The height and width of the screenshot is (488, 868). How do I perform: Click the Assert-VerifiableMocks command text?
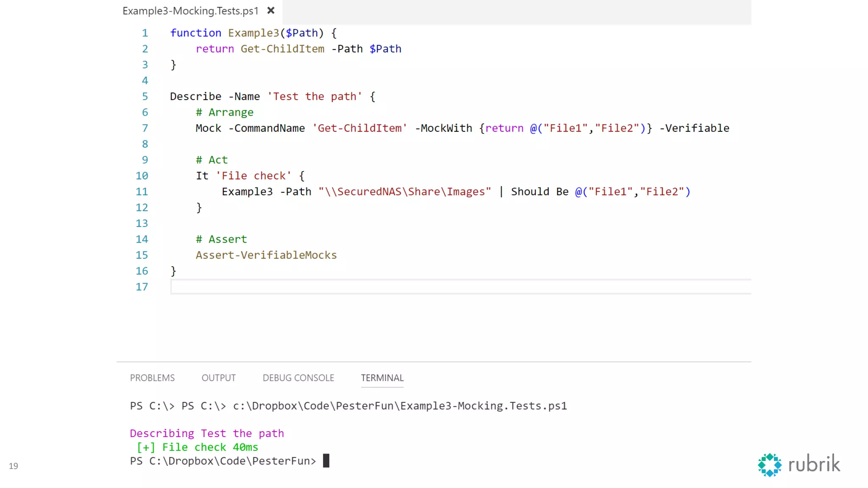coord(266,255)
